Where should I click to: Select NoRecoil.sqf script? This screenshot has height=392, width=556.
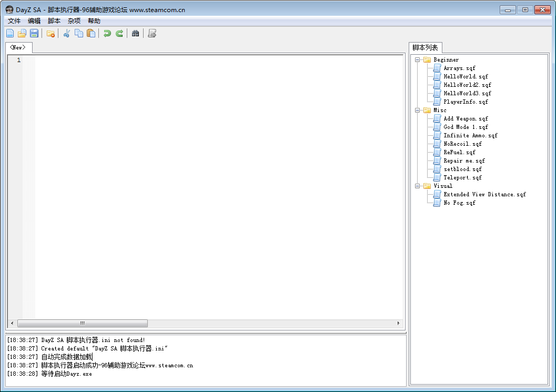tap(462, 144)
